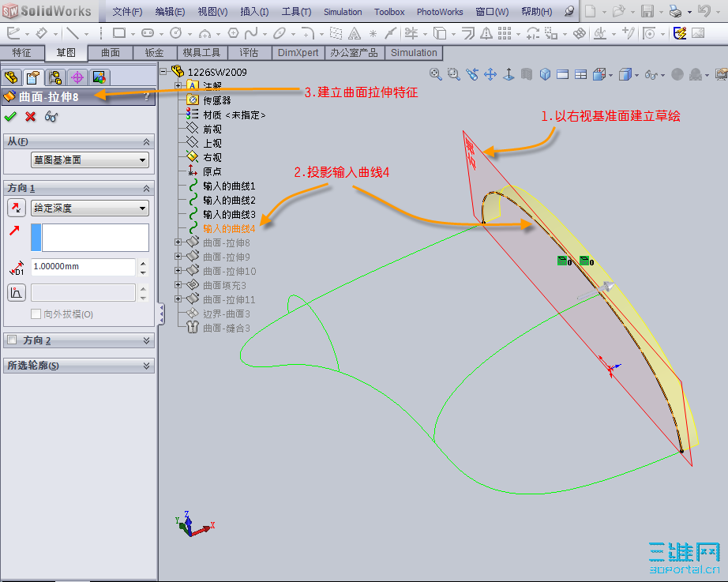
Task: Open the 文件(F) menu
Action: [127, 12]
